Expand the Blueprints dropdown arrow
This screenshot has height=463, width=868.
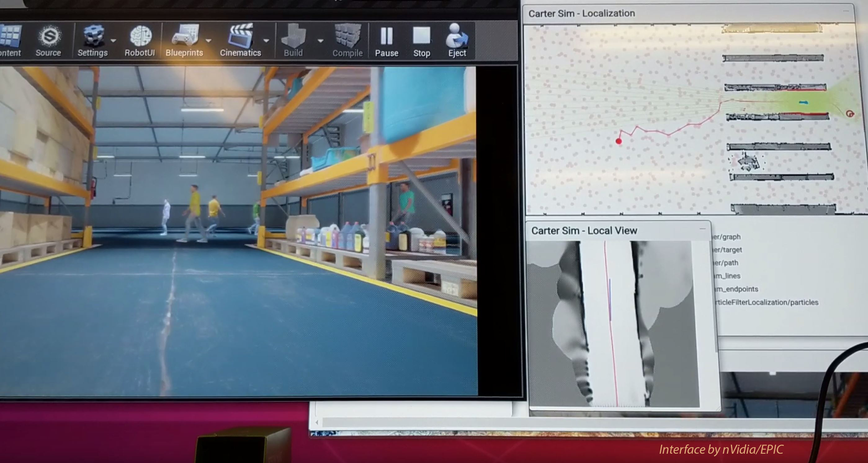pos(208,41)
